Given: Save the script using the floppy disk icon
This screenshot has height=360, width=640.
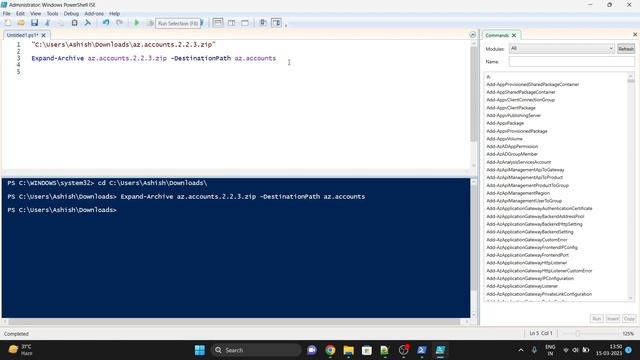Looking at the screenshot, I should pyautogui.click(x=34, y=23).
